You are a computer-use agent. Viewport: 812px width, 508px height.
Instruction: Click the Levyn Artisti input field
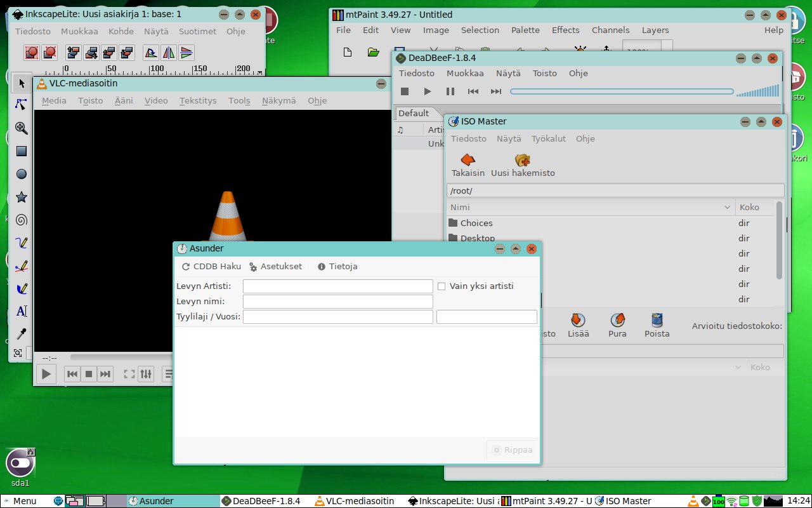[337, 286]
